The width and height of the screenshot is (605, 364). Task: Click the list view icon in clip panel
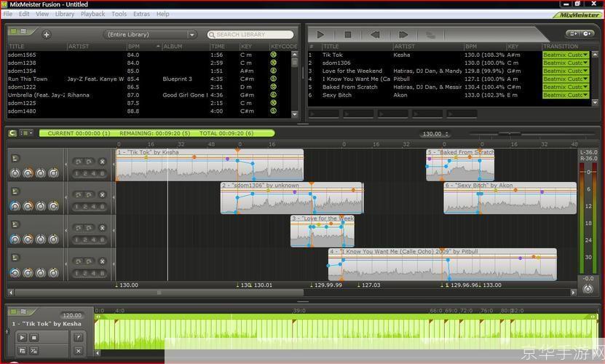[x=22, y=351]
